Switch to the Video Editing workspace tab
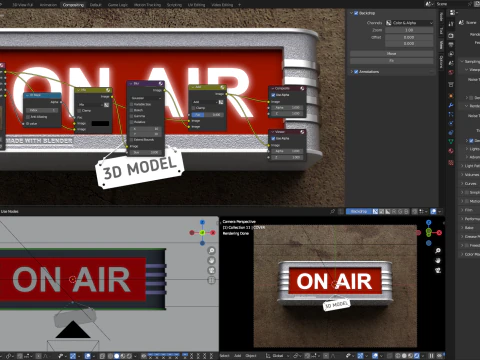The height and width of the screenshot is (360, 480). coord(222,5)
